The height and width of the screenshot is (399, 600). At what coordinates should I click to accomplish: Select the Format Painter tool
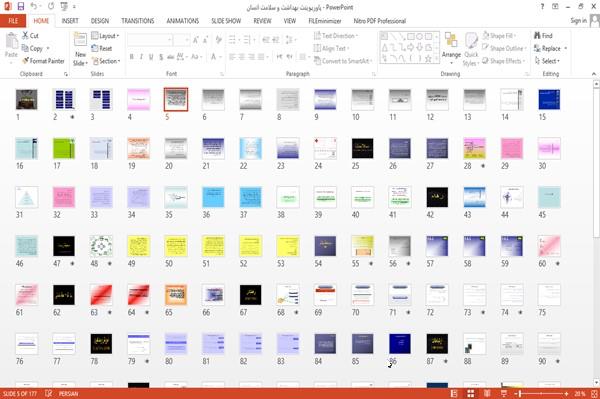pyautogui.click(x=43, y=61)
